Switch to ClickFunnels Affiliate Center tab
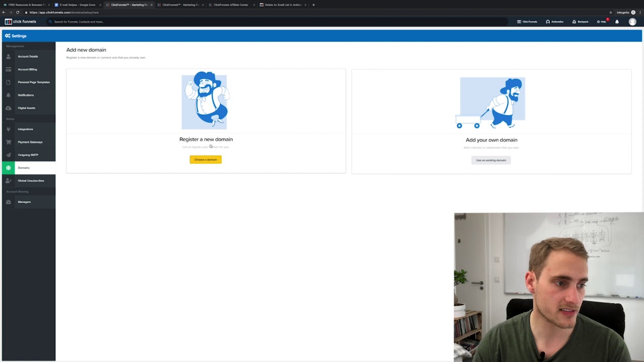 click(x=230, y=5)
